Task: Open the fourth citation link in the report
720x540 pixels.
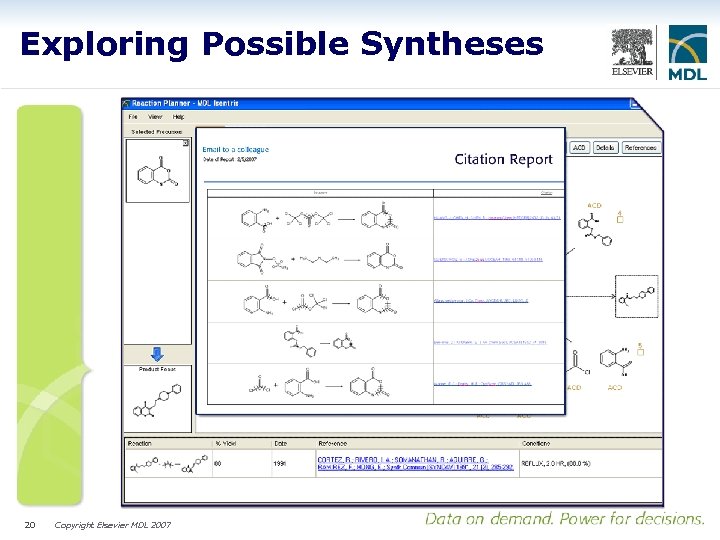Action: (x=489, y=342)
